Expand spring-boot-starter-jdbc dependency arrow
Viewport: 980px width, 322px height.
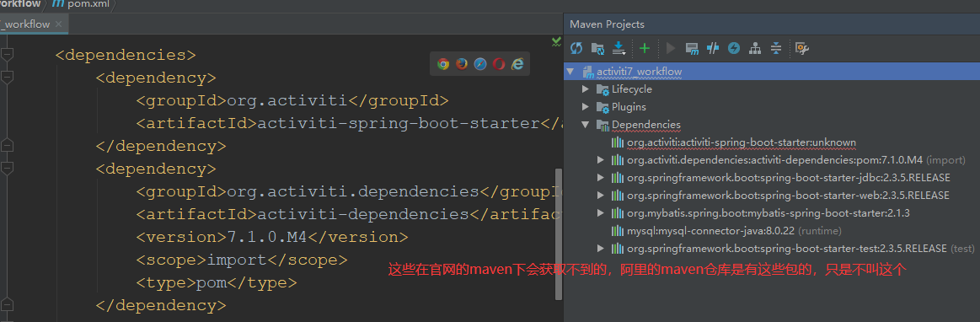coord(602,178)
